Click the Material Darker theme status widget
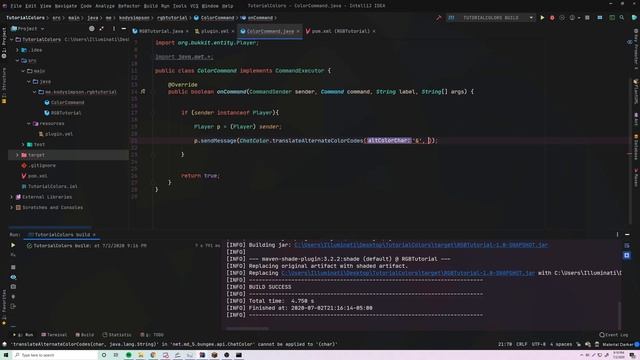Image resolution: width=640 pixels, height=360 pixels. (618, 344)
